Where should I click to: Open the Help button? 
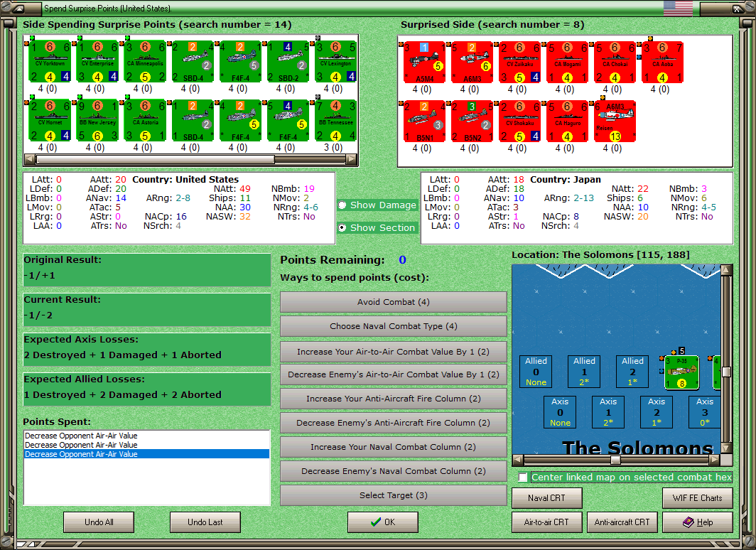pyautogui.click(x=698, y=522)
